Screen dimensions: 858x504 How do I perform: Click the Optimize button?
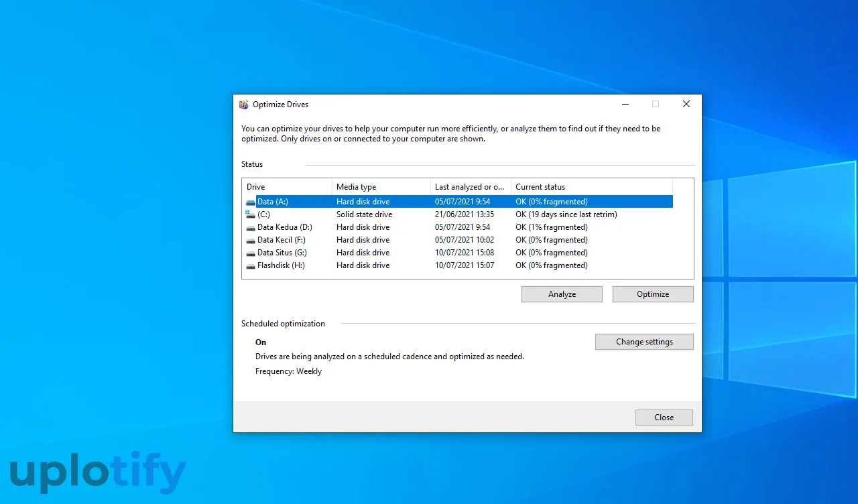click(653, 294)
